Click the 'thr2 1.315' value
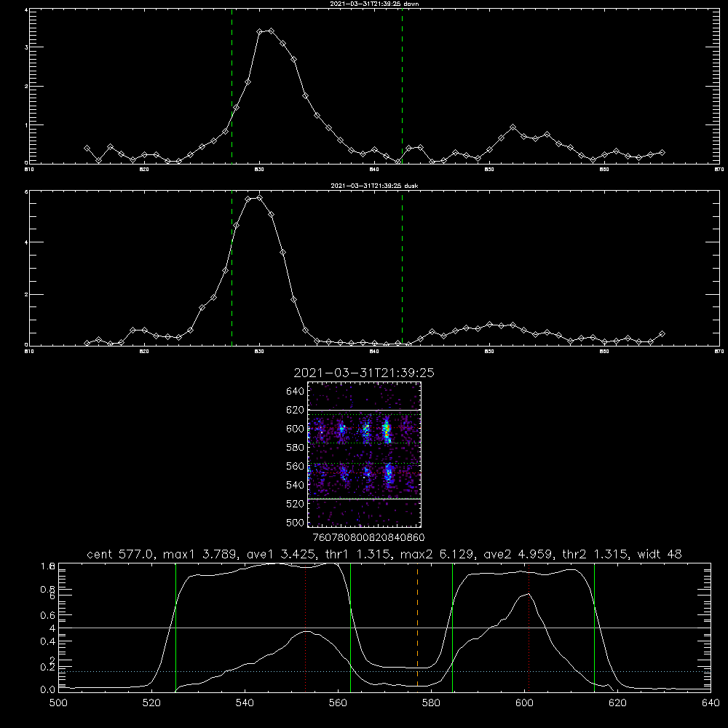728x728 pixels. click(x=596, y=554)
